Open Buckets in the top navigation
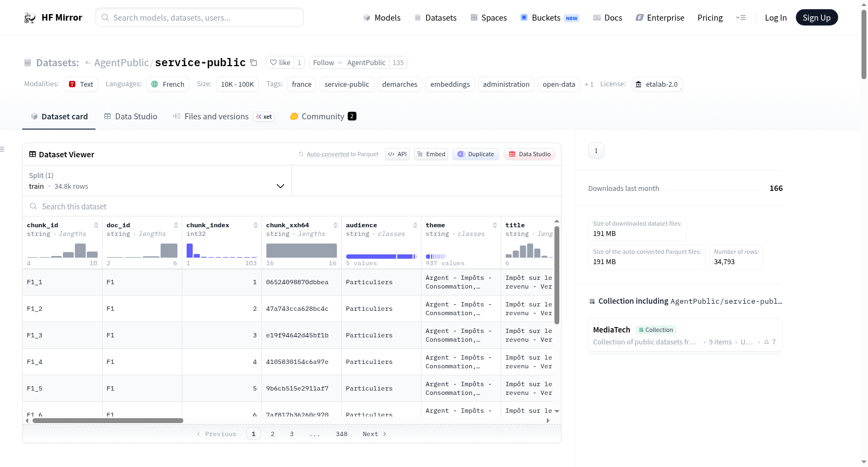This screenshot has height=467, width=868. (x=550, y=18)
